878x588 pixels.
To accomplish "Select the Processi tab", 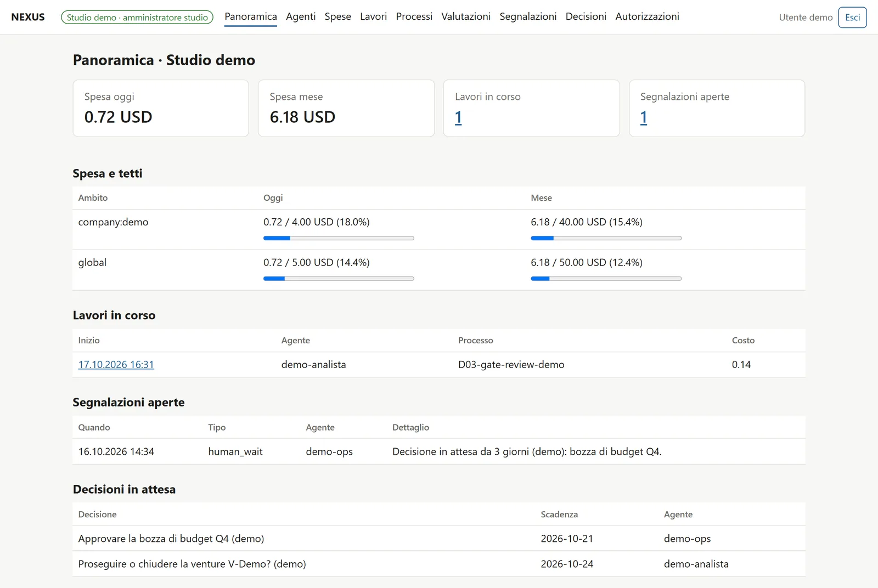I will tap(414, 16).
